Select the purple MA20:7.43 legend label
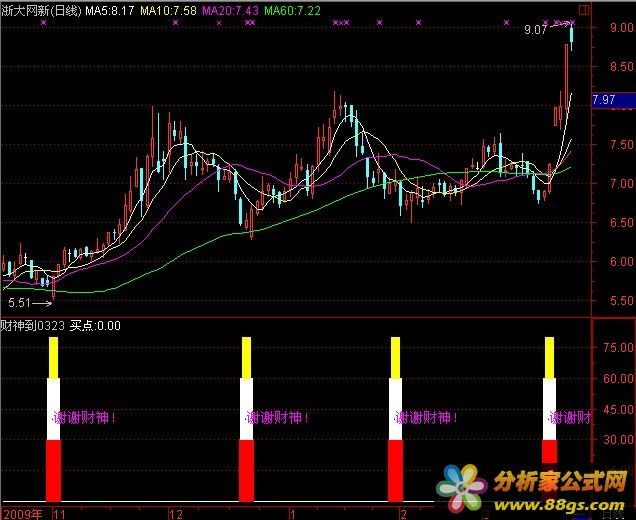The height and width of the screenshot is (520, 636). [x=230, y=11]
